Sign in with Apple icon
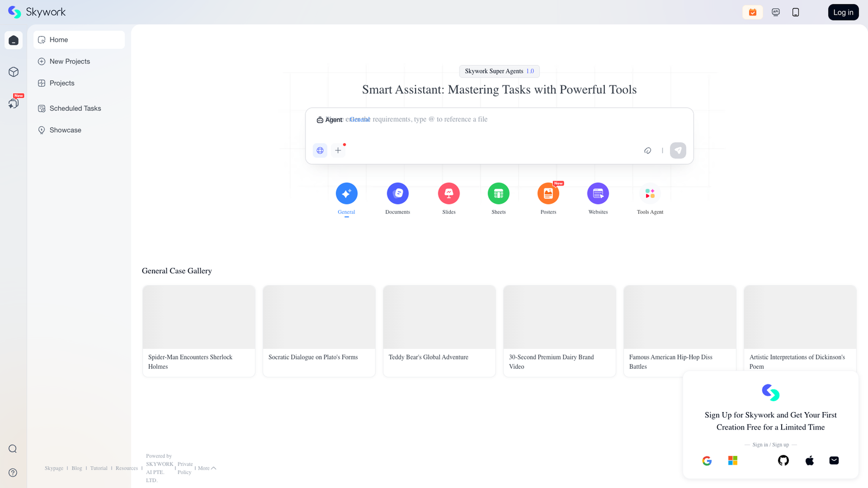Viewport: 868px width, 488px height. (809, 461)
